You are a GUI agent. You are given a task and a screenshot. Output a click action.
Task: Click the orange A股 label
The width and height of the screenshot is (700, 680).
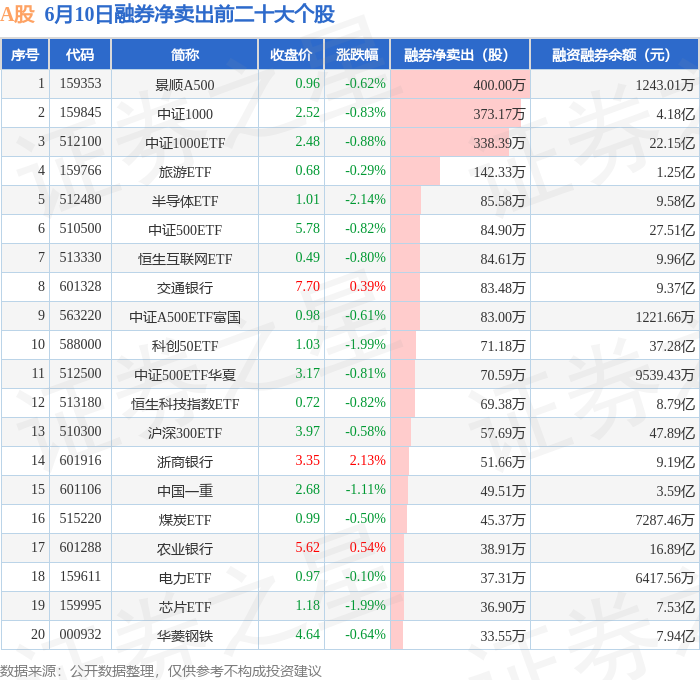click(x=17, y=14)
